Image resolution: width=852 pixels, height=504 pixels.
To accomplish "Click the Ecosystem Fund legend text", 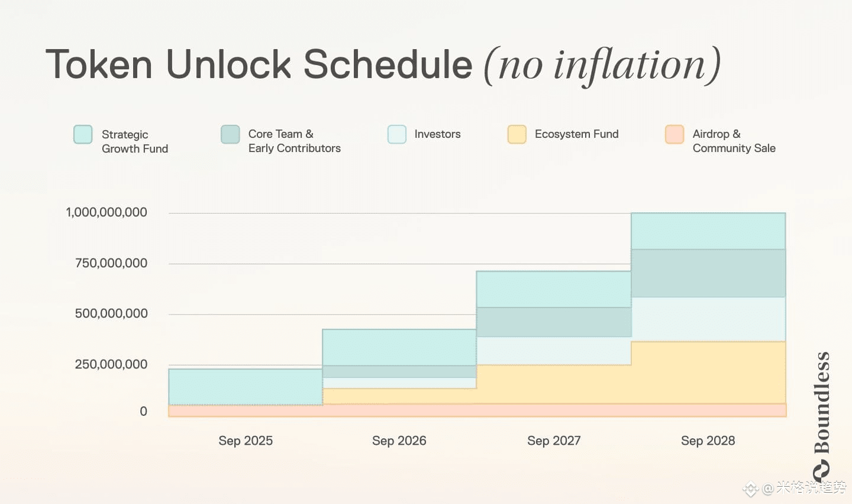I will (577, 134).
